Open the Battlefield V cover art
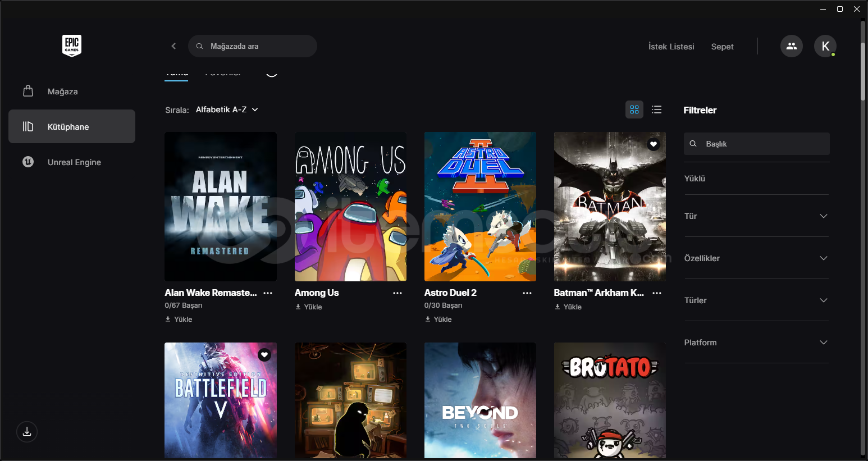 221,400
